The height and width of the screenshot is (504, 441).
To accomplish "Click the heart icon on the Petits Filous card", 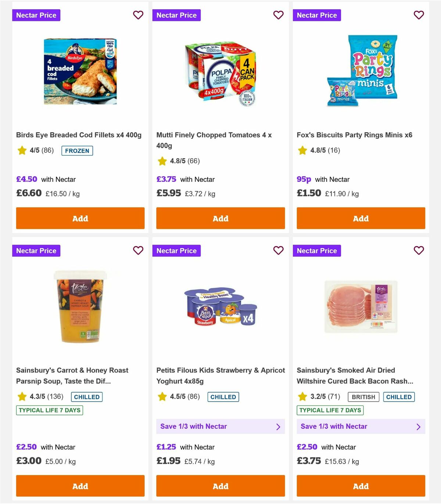I will [278, 251].
